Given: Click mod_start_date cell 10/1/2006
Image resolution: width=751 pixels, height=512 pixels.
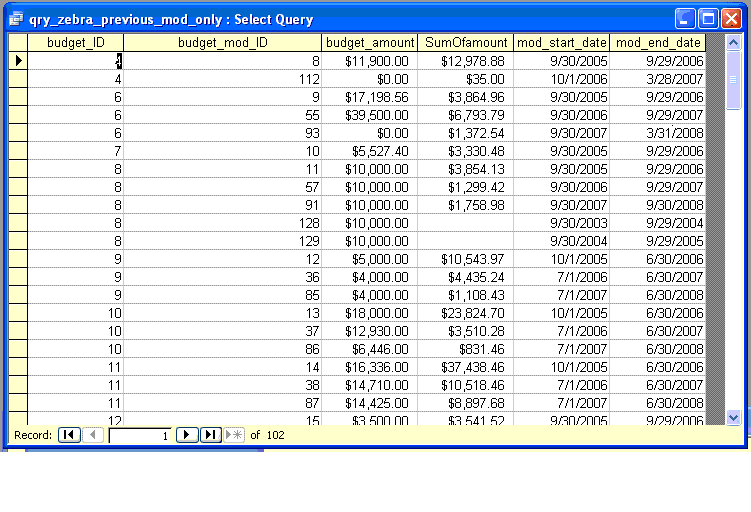Looking at the screenshot, I should [562, 79].
